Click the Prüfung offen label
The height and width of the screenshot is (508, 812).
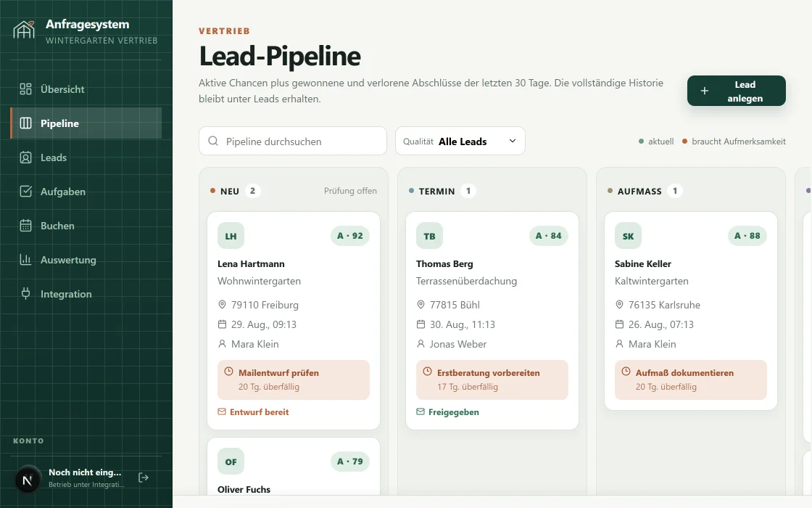tap(351, 191)
